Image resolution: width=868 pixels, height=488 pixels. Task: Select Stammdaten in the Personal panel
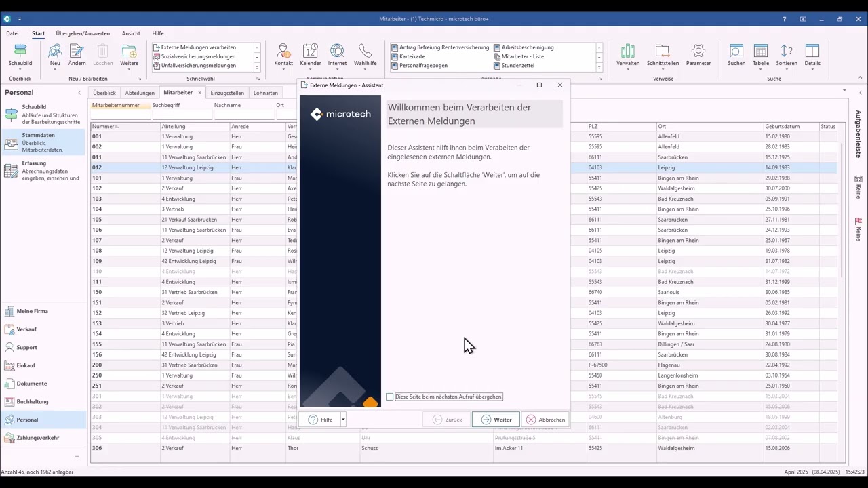click(43, 142)
